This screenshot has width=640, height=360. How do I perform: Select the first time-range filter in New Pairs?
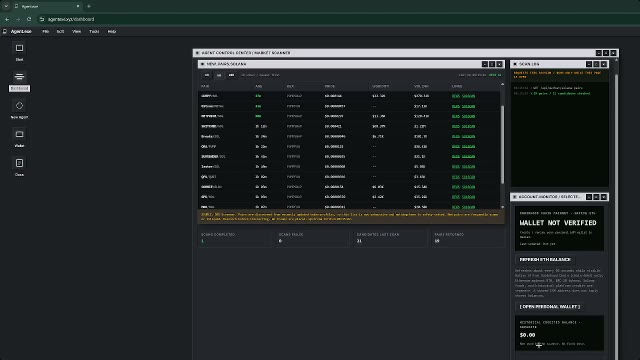pos(207,75)
